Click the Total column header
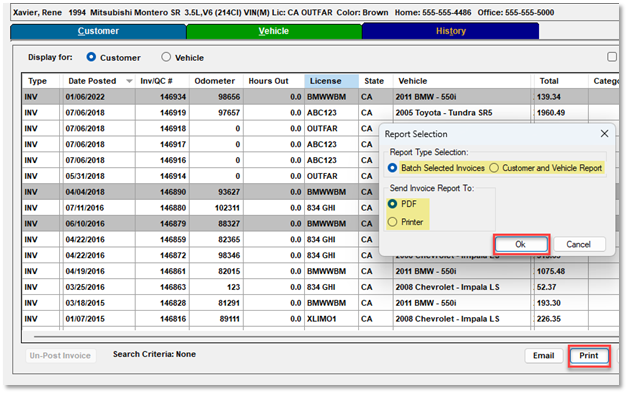 [561, 81]
